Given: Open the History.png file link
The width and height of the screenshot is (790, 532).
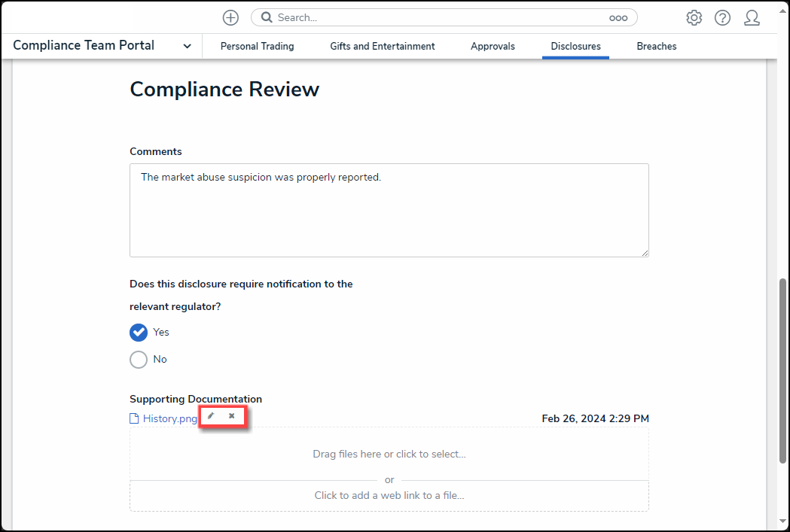Looking at the screenshot, I should (x=169, y=418).
